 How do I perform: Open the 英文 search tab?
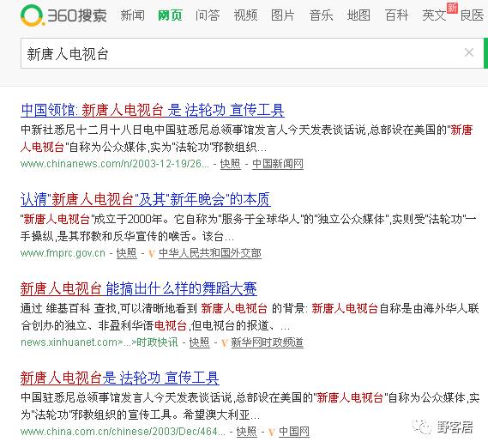coord(434,15)
